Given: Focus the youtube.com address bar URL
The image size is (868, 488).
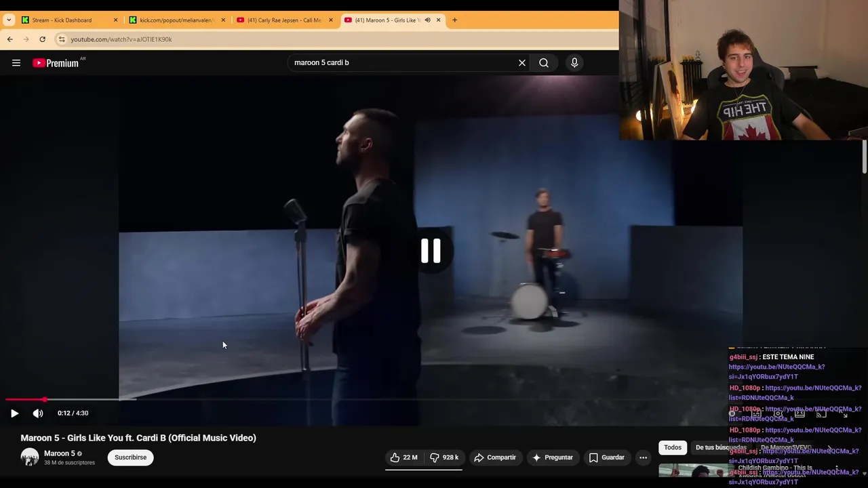Looking at the screenshot, I should point(121,39).
